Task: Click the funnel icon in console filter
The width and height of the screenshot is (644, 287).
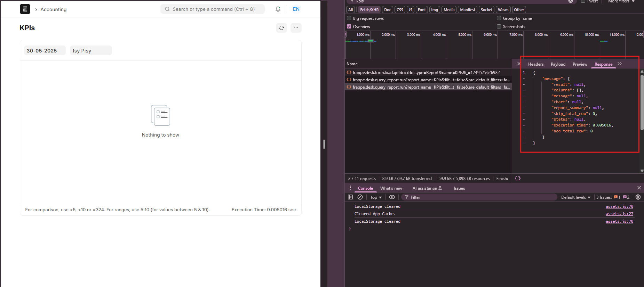Action: click(407, 197)
